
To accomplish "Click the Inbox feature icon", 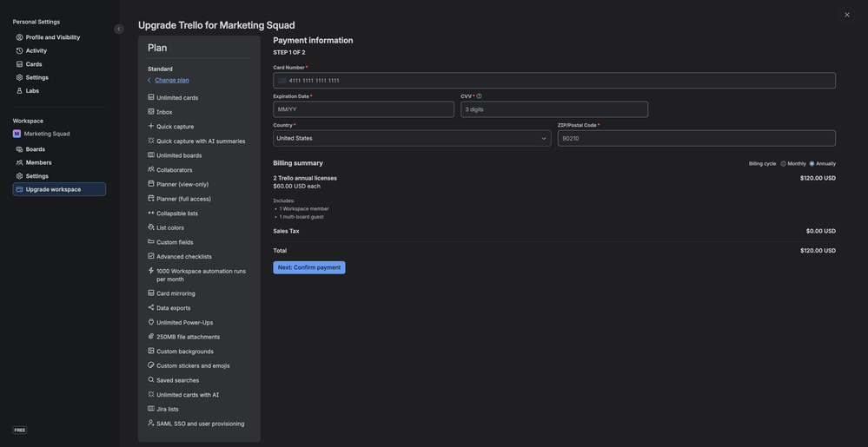I will click(x=150, y=112).
